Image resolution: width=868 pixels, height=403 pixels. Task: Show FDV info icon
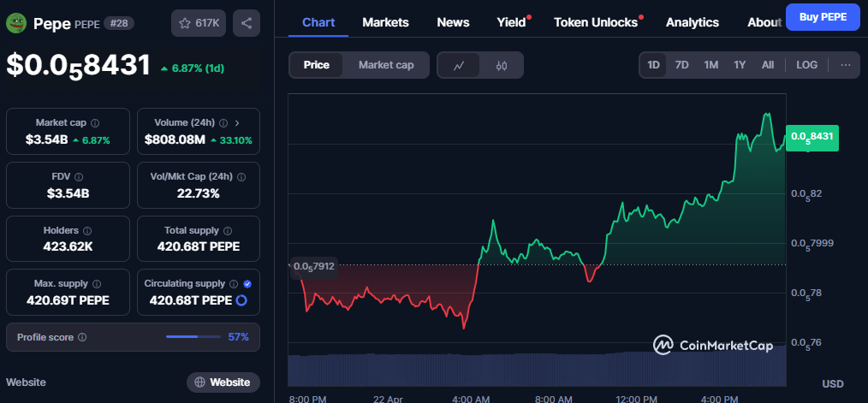pos(79,176)
